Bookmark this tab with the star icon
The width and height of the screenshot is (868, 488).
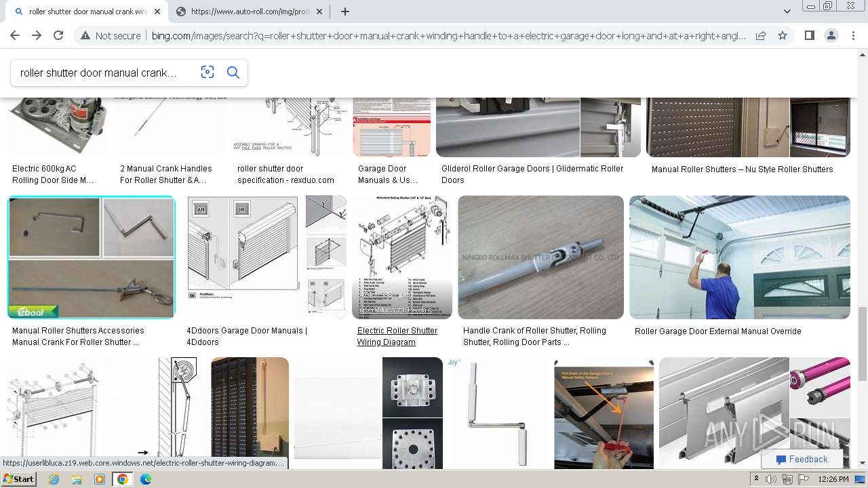pyautogui.click(x=783, y=35)
